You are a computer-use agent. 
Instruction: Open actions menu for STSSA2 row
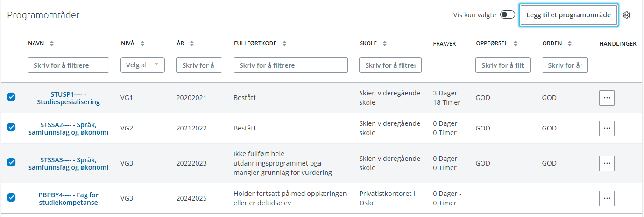click(x=607, y=128)
